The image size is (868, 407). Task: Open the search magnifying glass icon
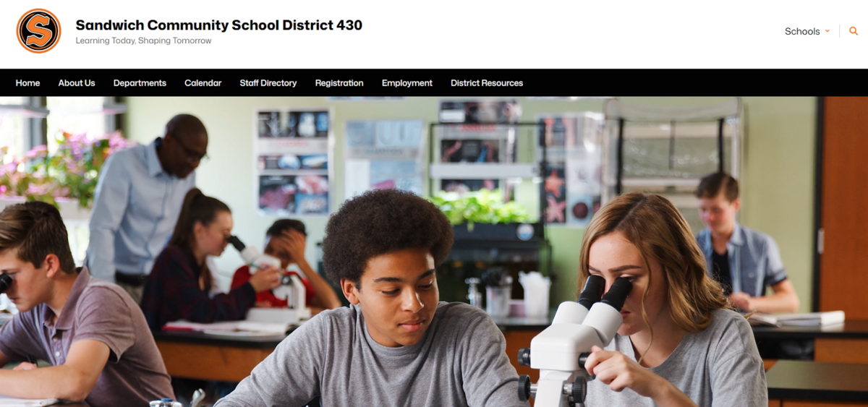tap(854, 31)
